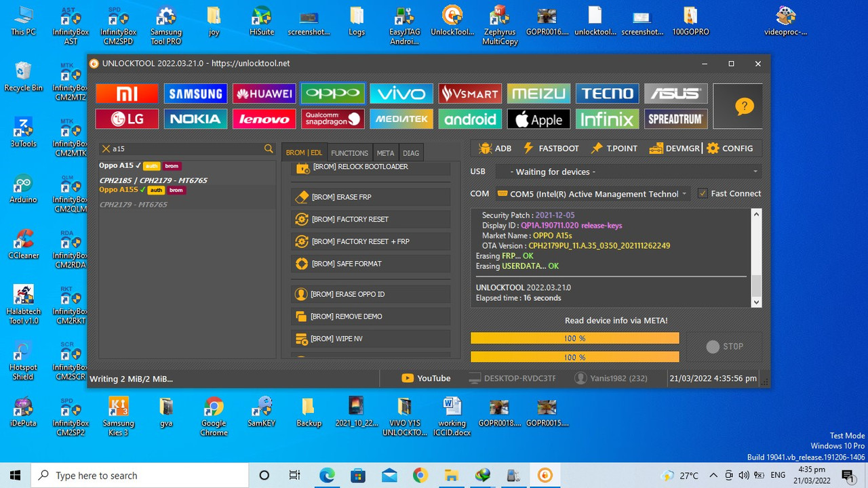
Task: Click the search magnifier icon
Action: tap(269, 148)
